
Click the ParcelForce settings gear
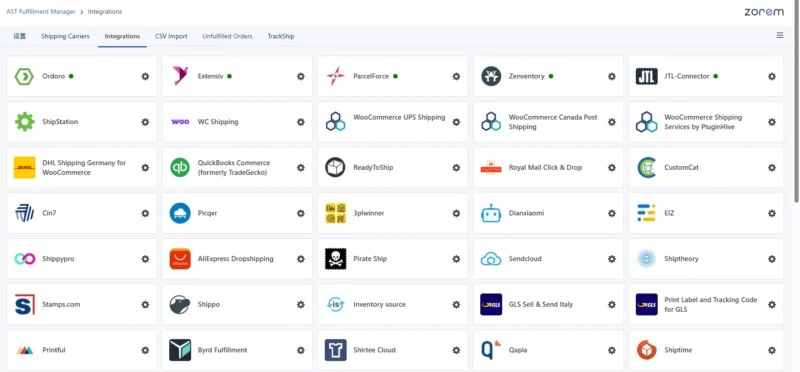point(456,77)
